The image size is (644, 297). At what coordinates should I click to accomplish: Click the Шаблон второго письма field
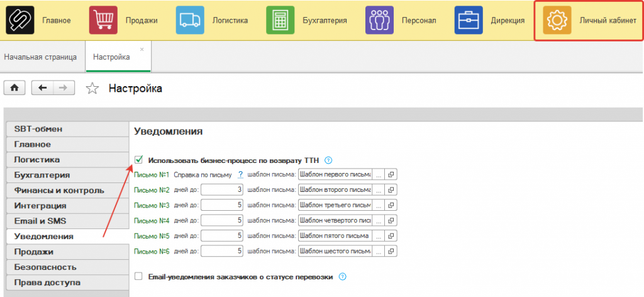tap(335, 190)
